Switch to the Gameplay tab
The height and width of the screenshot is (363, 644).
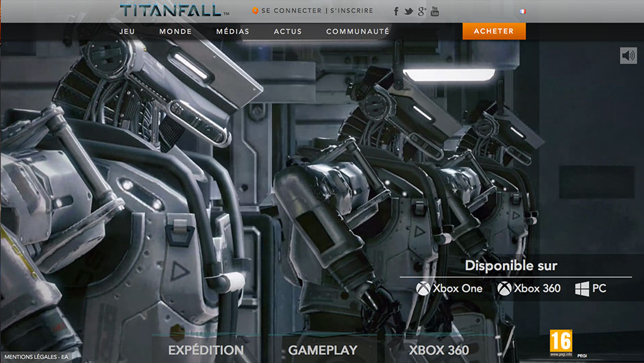(x=323, y=350)
